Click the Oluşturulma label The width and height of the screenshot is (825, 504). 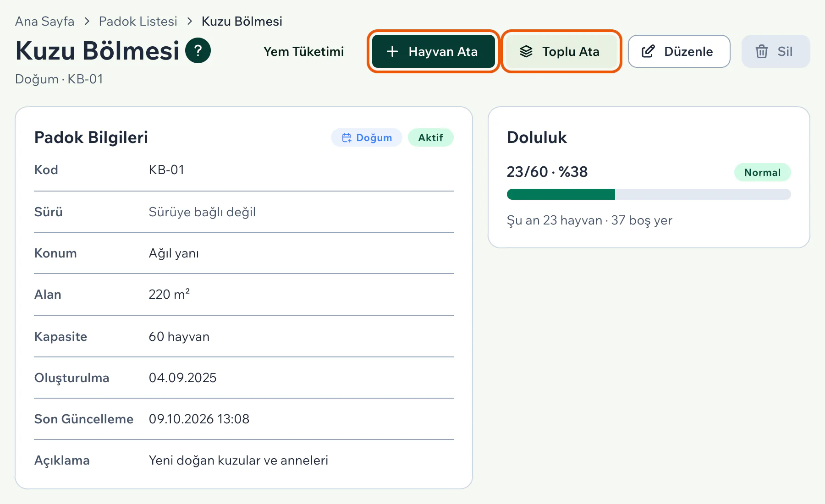[72, 378]
